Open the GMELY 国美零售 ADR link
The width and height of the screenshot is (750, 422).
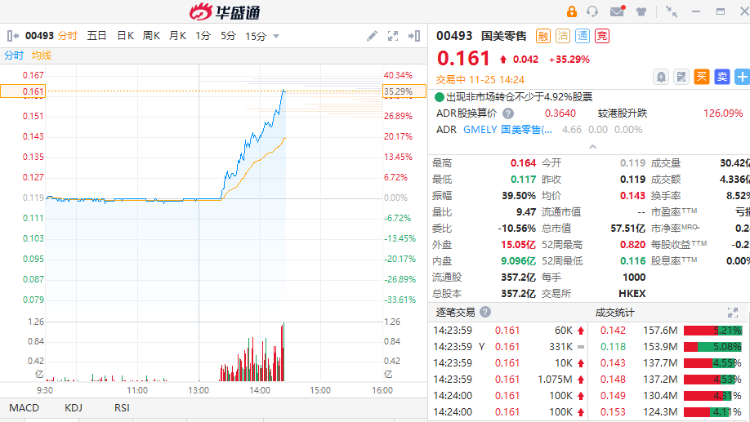[x=507, y=130]
